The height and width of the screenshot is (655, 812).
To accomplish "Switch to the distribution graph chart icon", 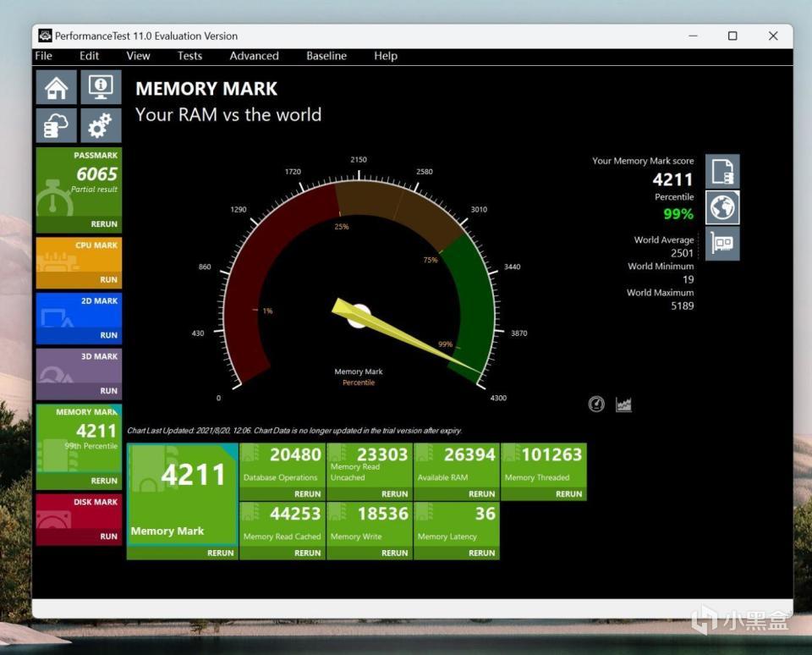I will (623, 404).
